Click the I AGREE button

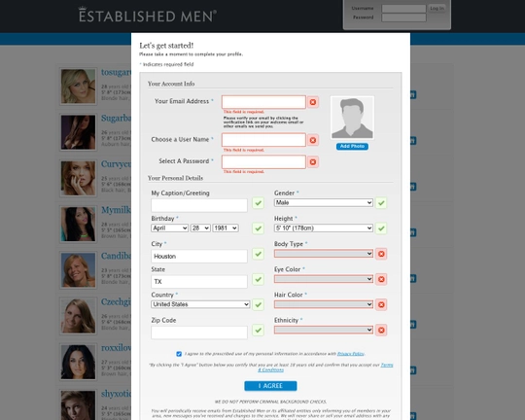pos(270,386)
